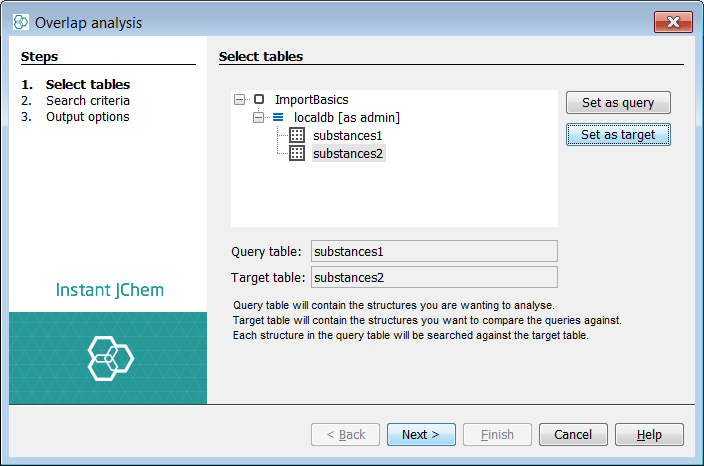Select the substances1 table in tree

[x=347, y=135]
